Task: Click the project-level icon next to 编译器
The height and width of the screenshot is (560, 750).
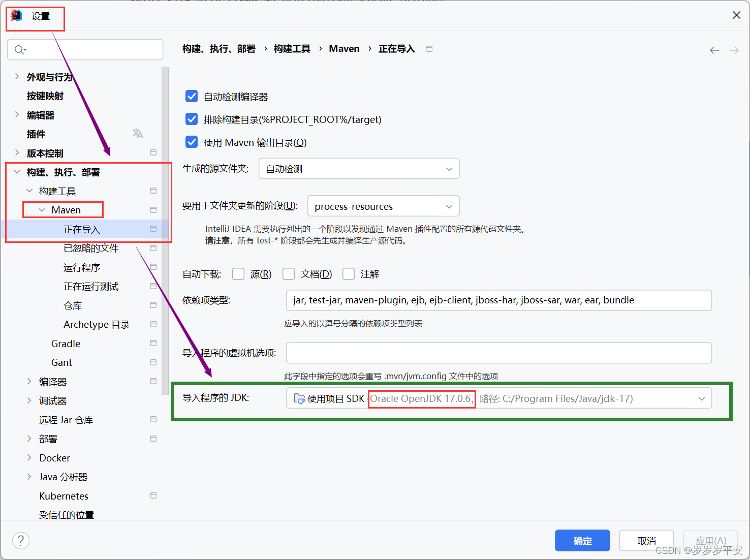Action: (x=153, y=381)
